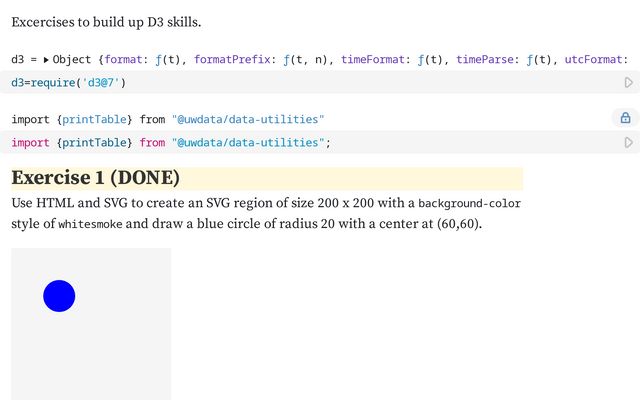The image size is (640, 400).
Task: Click the background-color code text in exercise description
Action: (469, 203)
